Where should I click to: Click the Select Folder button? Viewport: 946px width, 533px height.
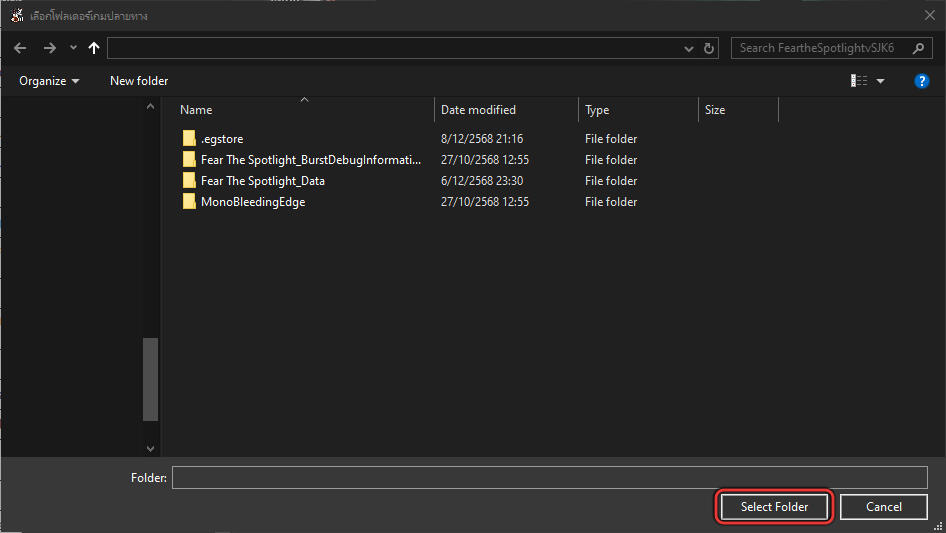point(774,507)
